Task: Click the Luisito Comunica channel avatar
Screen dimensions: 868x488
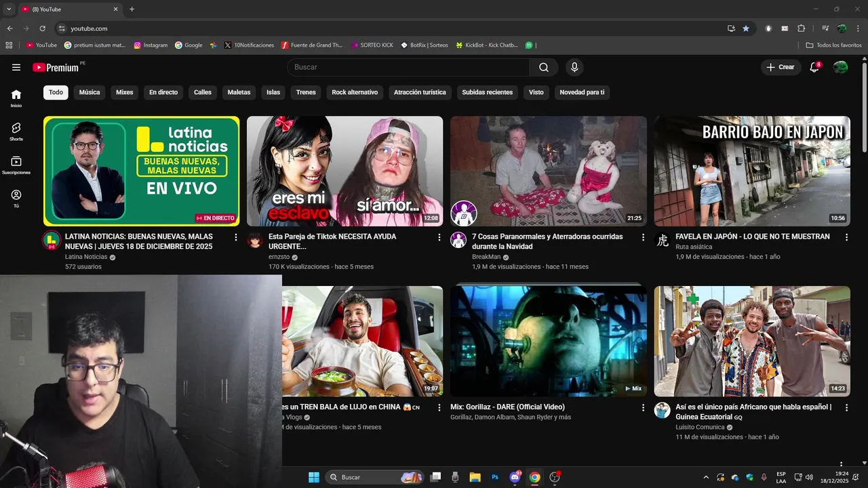Action: click(663, 410)
